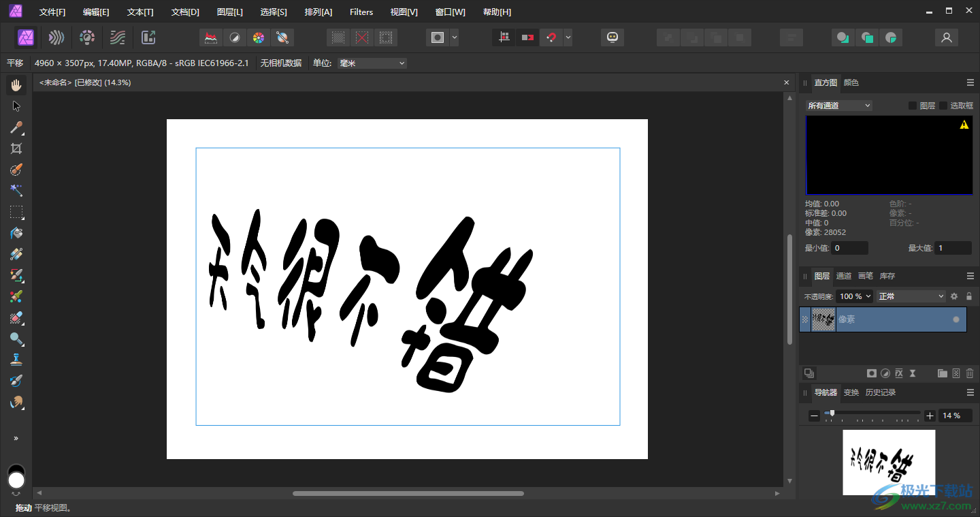Click the navigator zoom in plus button
The height and width of the screenshot is (517, 980).
point(930,416)
